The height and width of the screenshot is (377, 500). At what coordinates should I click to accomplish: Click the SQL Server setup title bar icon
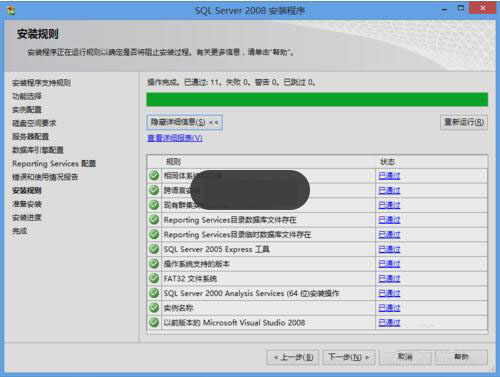tap(11, 11)
